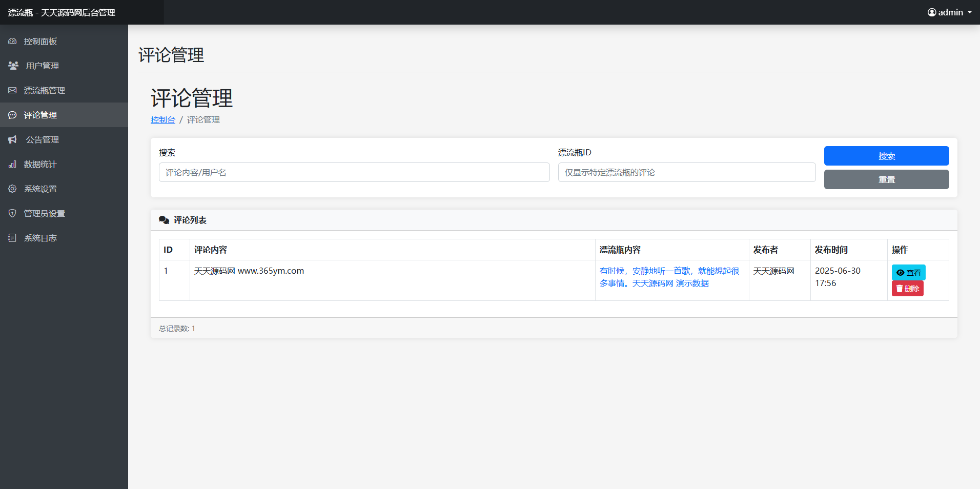This screenshot has height=489, width=980.
Task: Focus the 评论内容/用户名 search field
Action: [x=354, y=172]
